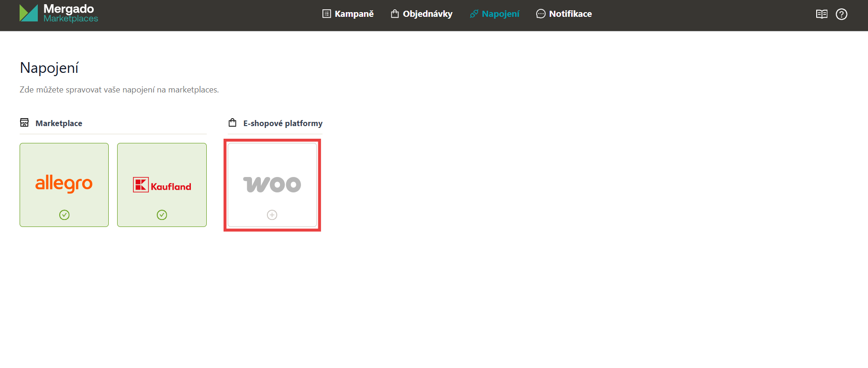Open the Notifikace menu item
Image resolution: width=868 pixels, height=368 pixels.
pos(564,14)
